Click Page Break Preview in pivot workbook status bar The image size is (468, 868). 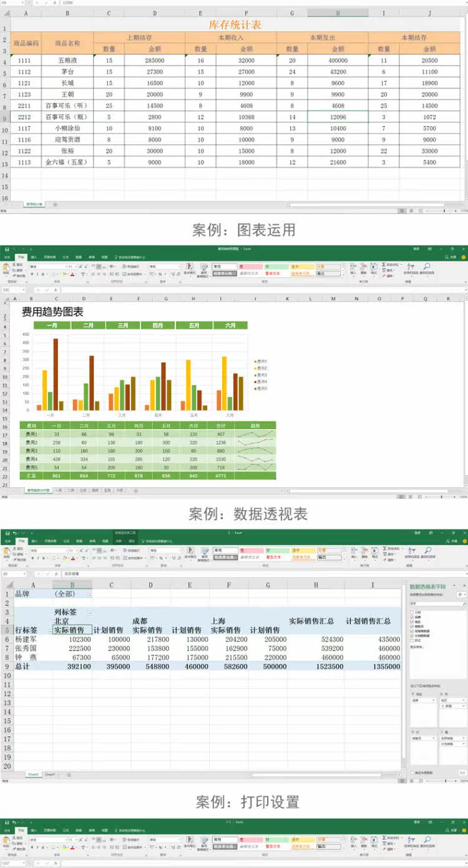pos(421,781)
